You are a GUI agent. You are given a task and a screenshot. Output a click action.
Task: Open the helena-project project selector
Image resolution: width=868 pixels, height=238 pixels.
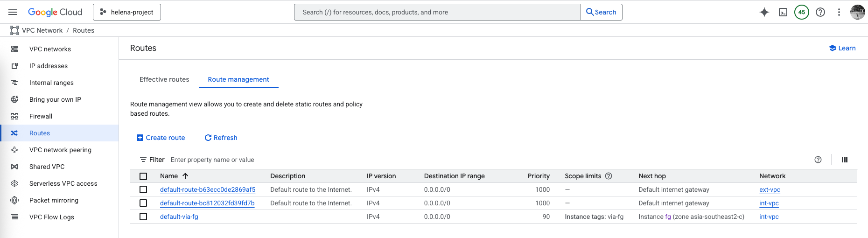127,12
